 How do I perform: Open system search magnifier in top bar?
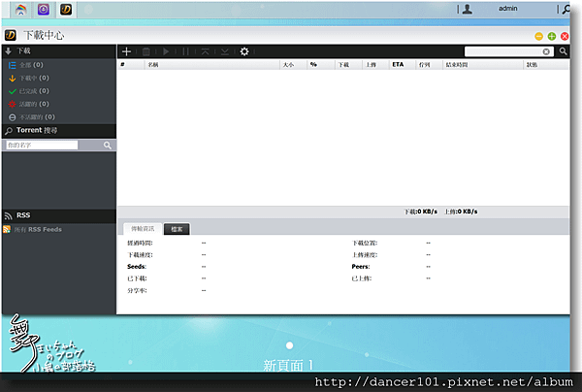pos(566,10)
